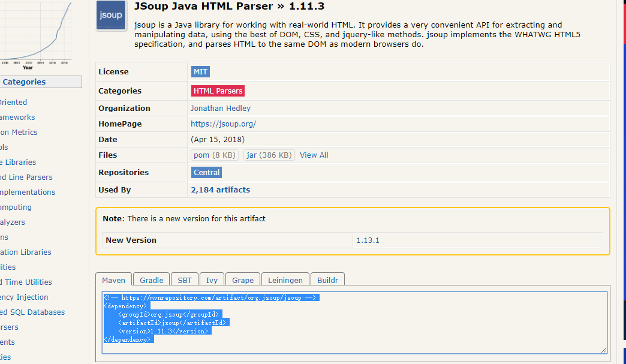Open the sidebar category ending in 'mplementations'

click(28, 192)
